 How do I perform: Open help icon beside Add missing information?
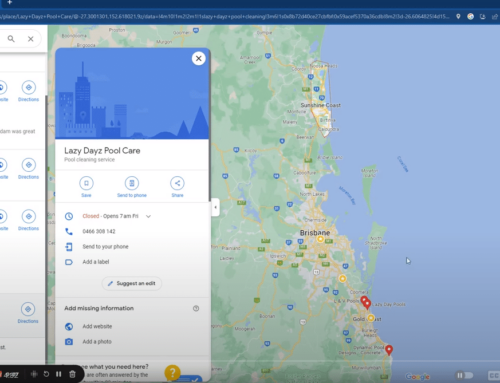point(196,308)
